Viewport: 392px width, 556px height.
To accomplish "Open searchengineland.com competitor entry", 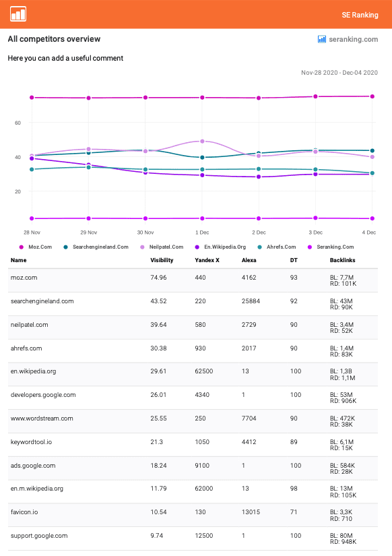I will tap(42, 301).
